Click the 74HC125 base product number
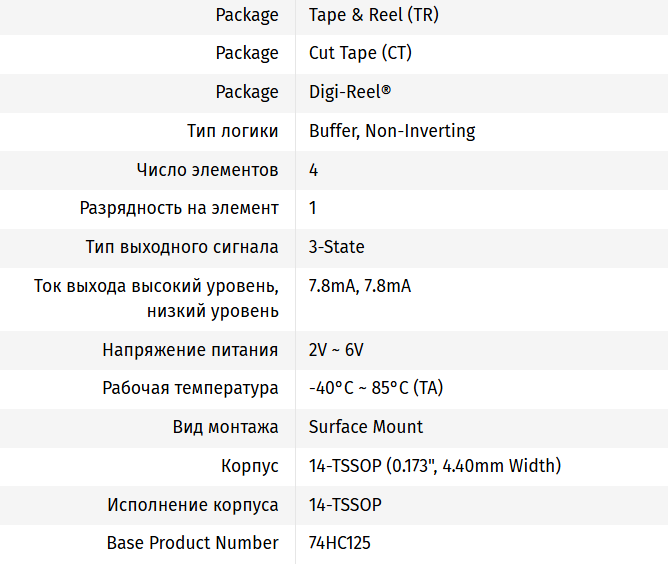The image size is (668, 575). point(343,543)
